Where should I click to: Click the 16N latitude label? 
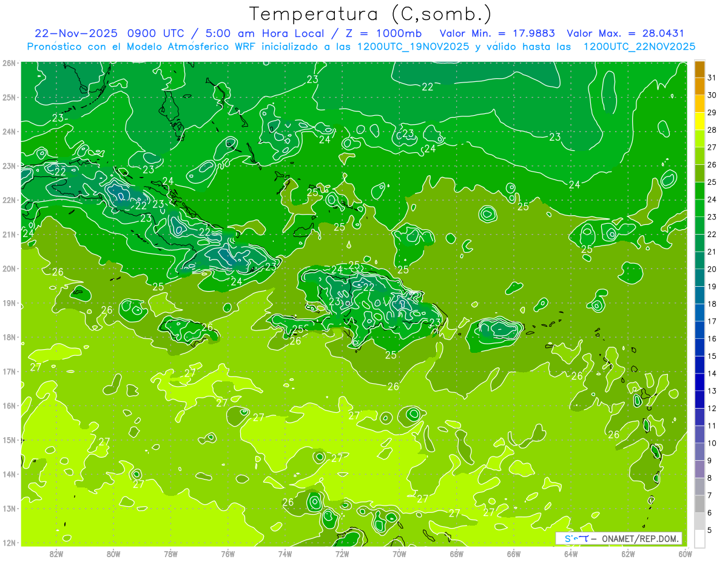click(9, 406)
